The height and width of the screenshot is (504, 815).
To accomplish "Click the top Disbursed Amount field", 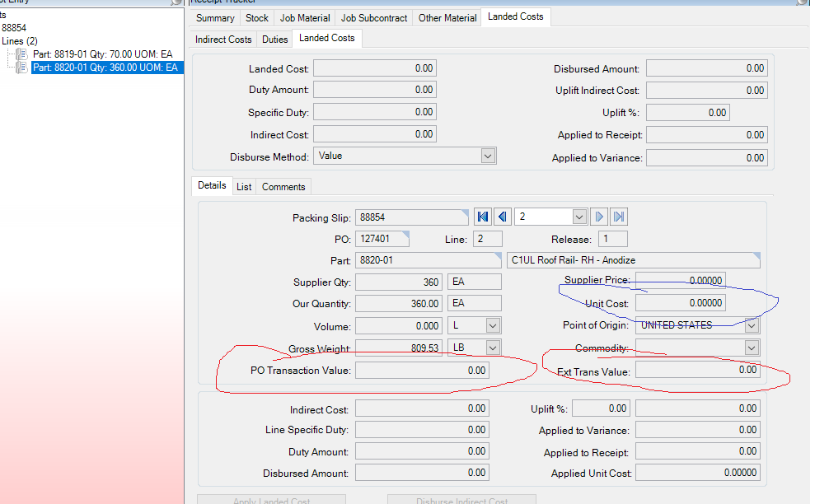I will coord(707,68).
